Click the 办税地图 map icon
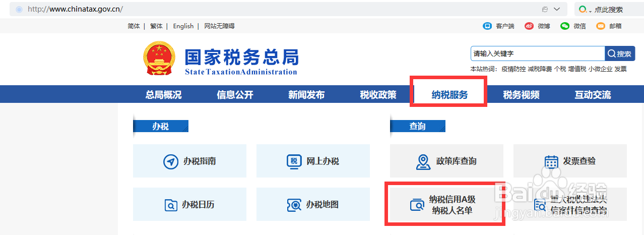 pyautogui.click(x=294, y=205)
